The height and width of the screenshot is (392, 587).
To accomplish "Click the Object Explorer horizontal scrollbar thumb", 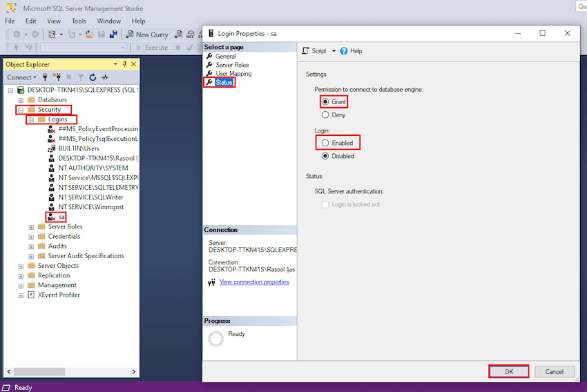I will click(x=39, y=371).
